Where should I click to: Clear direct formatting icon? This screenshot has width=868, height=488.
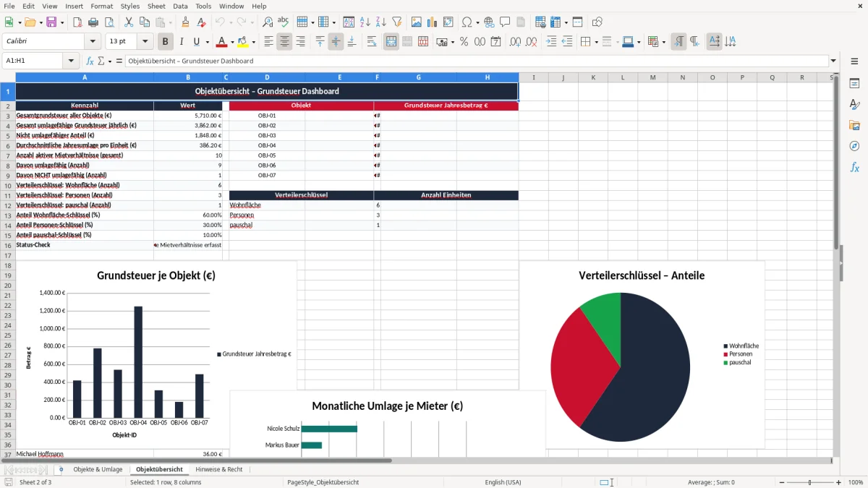201,22
